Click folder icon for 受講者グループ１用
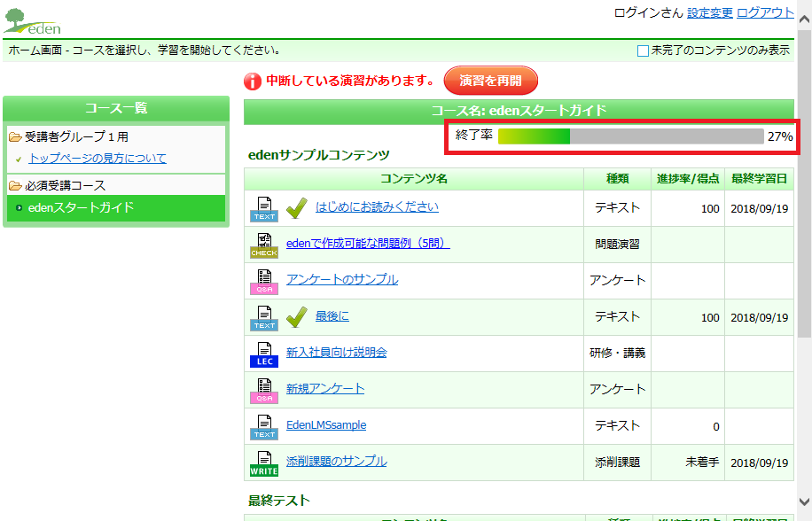The height and width of the screenshot is (521, 812). (16, 137)
